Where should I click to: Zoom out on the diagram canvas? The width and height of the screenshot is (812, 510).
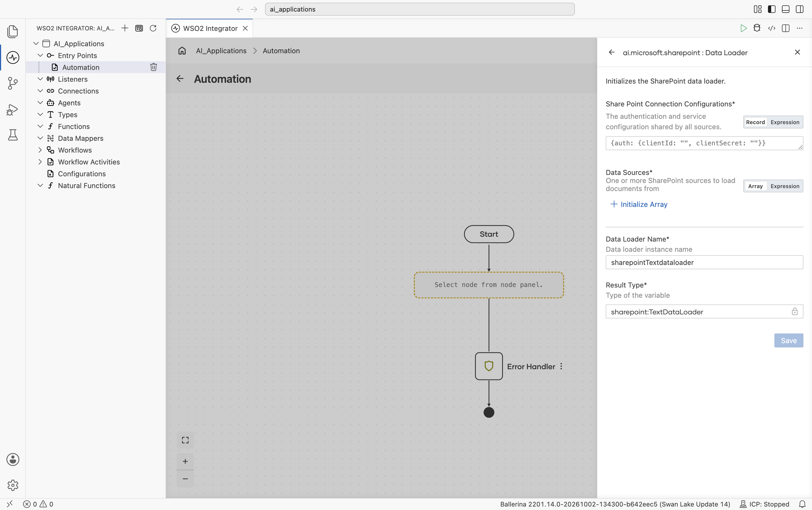(x=185, y=479)
